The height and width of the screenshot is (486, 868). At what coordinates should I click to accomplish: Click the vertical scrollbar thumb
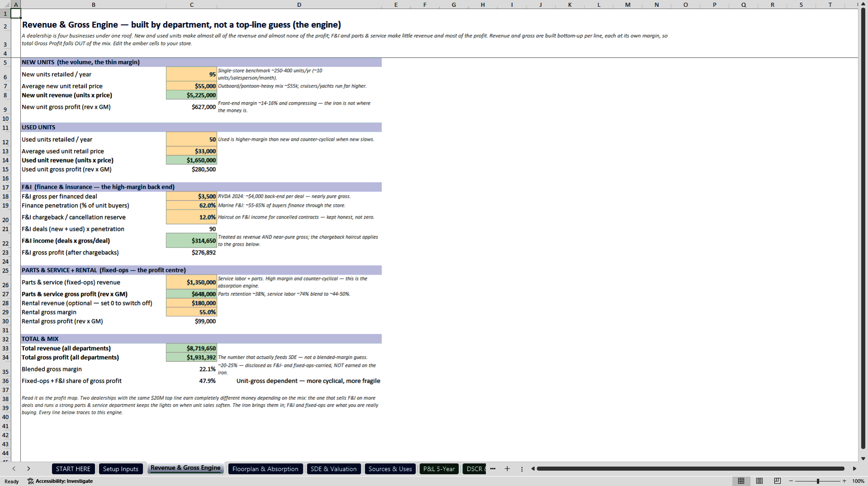[x=863, y=228]
